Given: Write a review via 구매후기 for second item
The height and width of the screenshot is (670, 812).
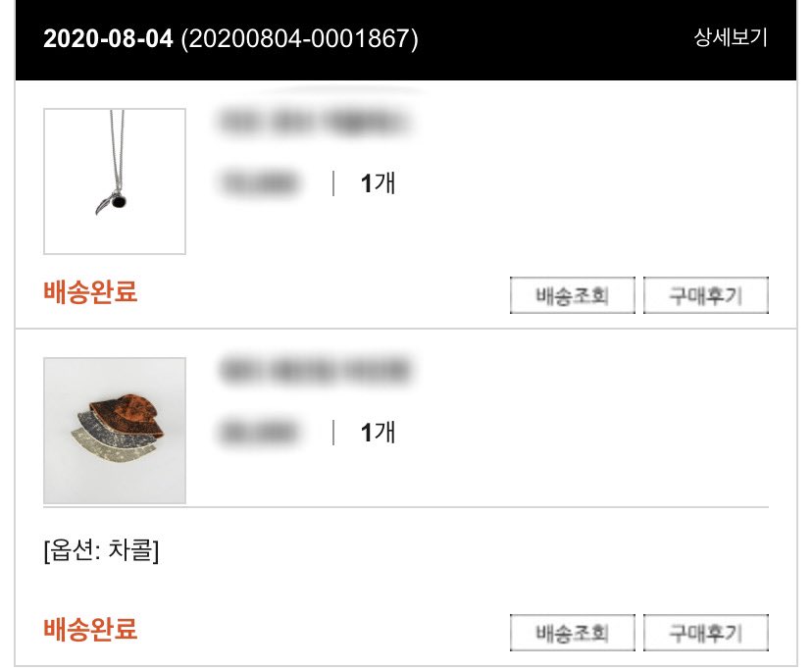Looking at the screenshot, I should (x=704, y=632).
